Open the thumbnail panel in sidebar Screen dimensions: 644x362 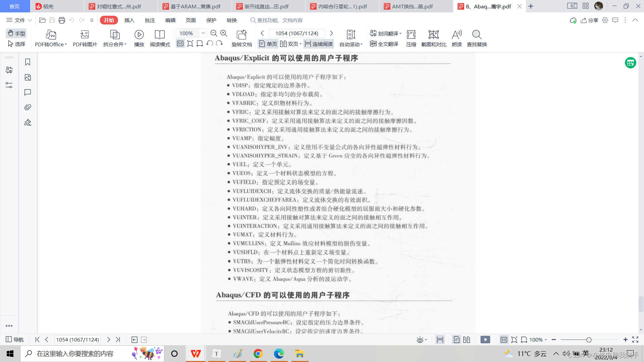coord(28,77)
